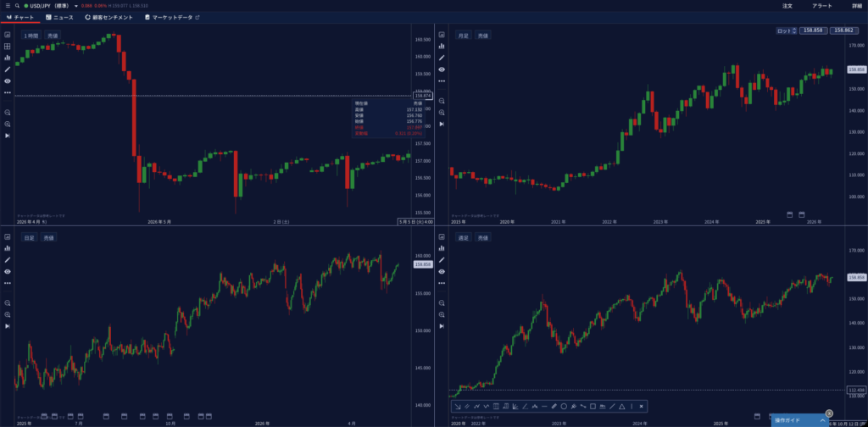Viewport: 868px width, 427px height.
Task: Open chart settings icon in 日足 chart
Action: [7, 236]
